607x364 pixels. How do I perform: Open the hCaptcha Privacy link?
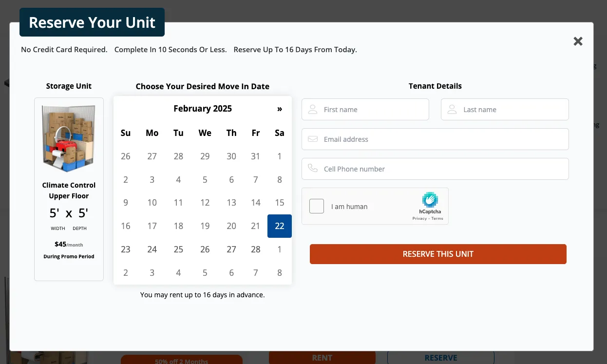tap(419, 218)
